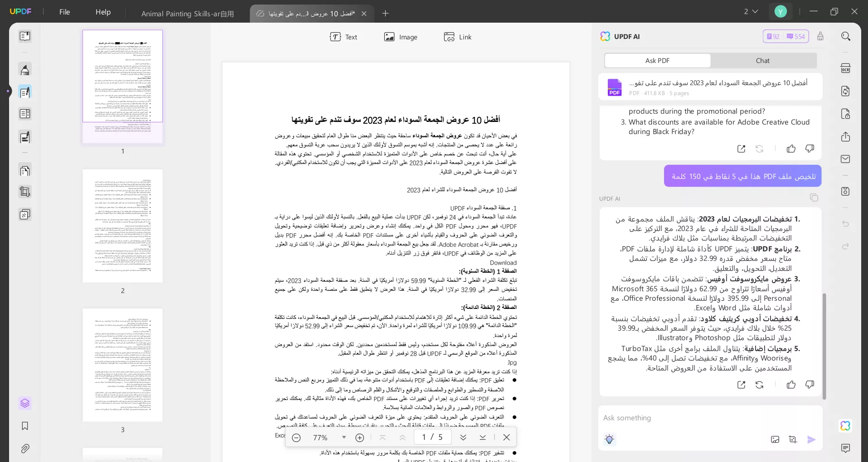Select the crop pages tool in left sidebar
This screenshot has height=462, width=868.
click(25, 192)
